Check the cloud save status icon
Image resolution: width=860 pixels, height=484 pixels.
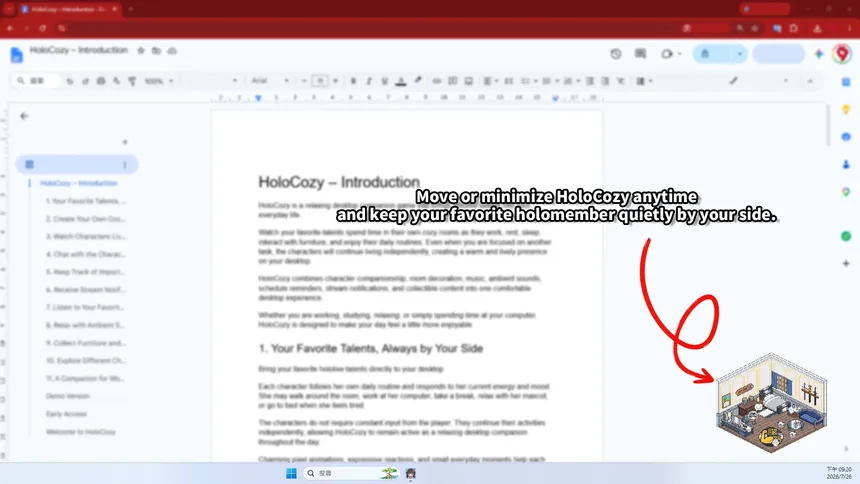point(172,50)
